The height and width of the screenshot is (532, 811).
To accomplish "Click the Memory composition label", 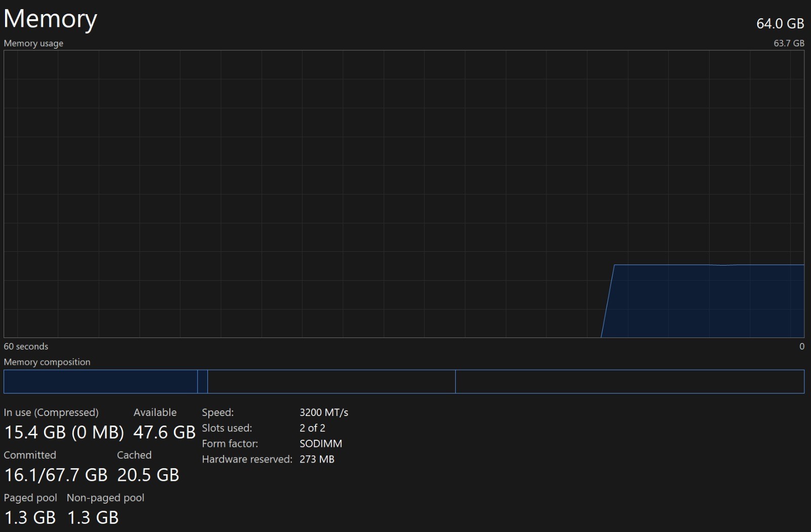I will click(x=47, y=362).
